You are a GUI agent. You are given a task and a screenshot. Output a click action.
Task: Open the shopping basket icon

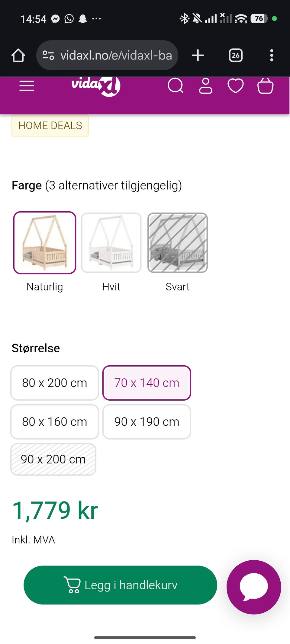[265, 86]
